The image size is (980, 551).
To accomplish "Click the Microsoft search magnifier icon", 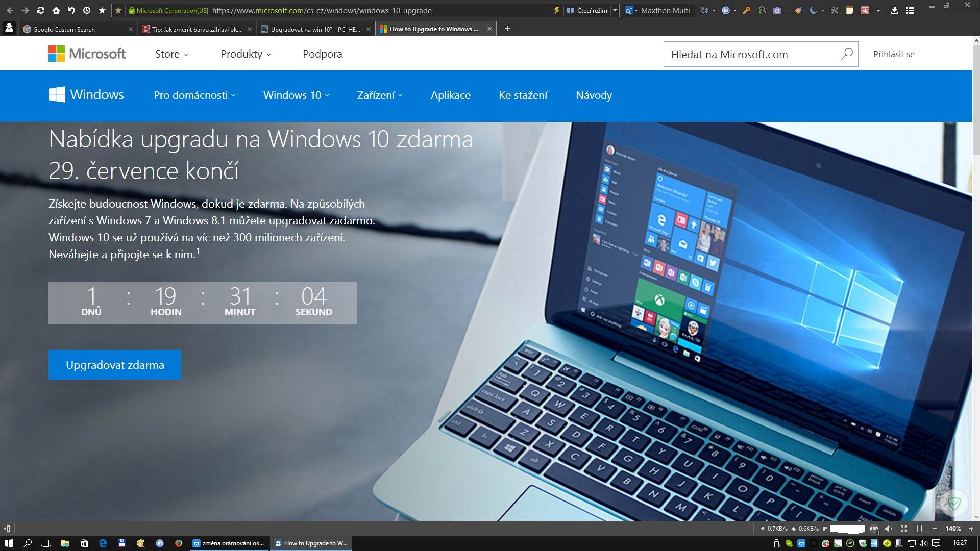I will pos(846,54).
